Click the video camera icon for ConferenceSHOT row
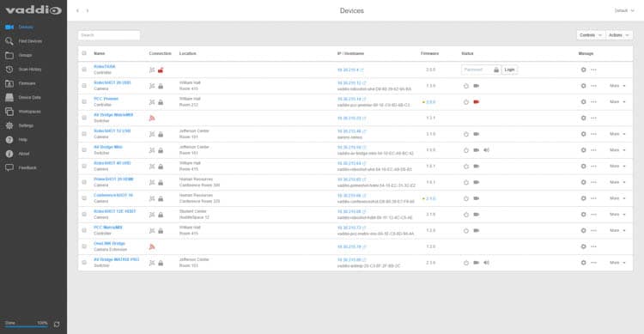 pos(477,198)
